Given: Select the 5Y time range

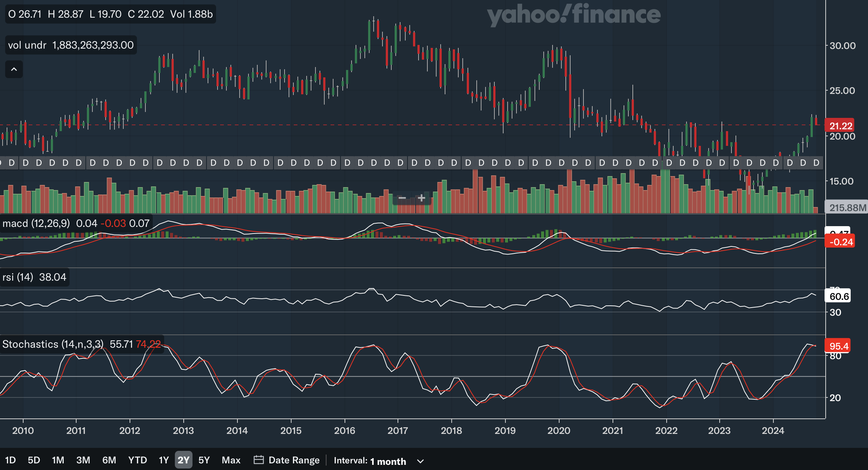Looking at the screenshot, I should [204, 460].
